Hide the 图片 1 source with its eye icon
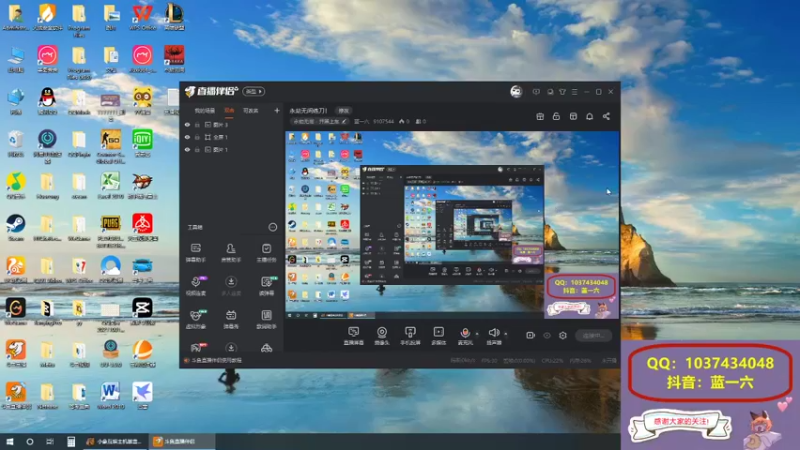 click(187, 149)
